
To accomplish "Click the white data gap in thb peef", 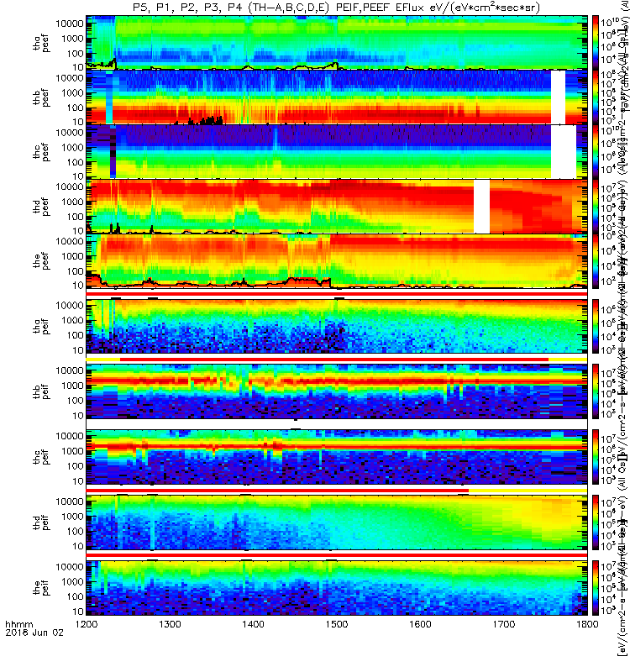I will click(558, 97).
